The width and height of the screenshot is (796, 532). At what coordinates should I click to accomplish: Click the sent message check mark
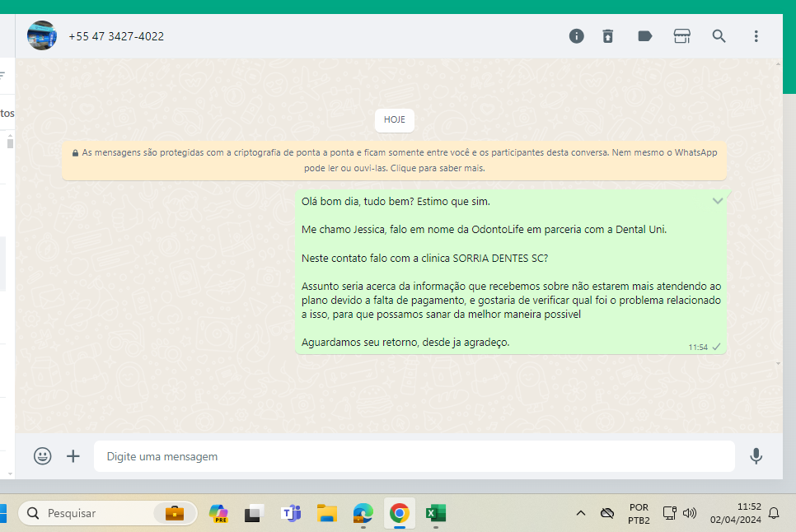(716, 347)
